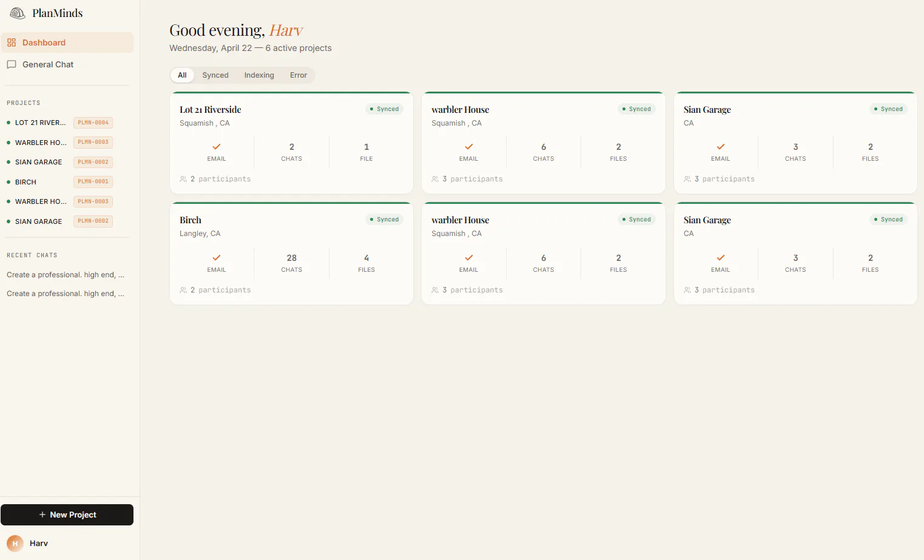Click the 1 FILE stat on Lot 21 Riverside

366,152
